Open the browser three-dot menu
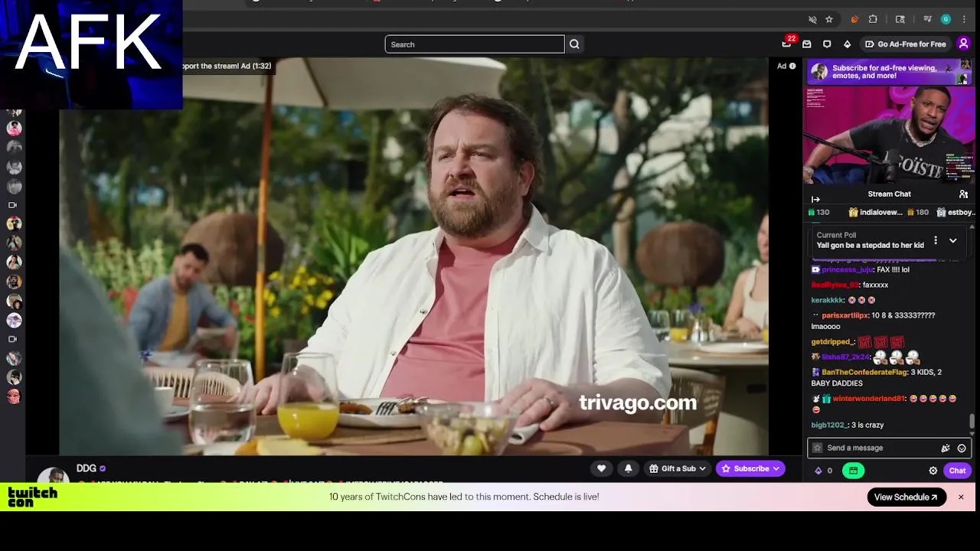Image resolution: width=980 pixels, height=551 pixels. coord(964,19)
